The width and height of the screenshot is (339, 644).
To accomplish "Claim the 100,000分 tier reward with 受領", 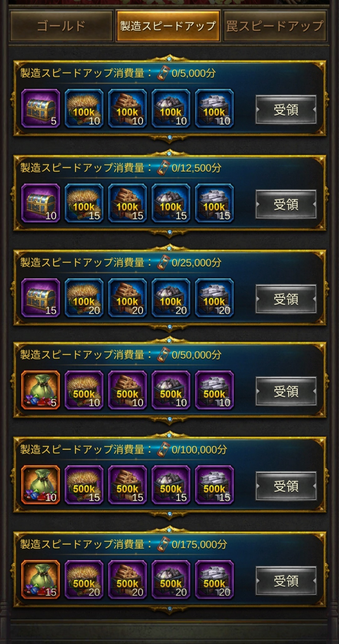I will 286,486.
